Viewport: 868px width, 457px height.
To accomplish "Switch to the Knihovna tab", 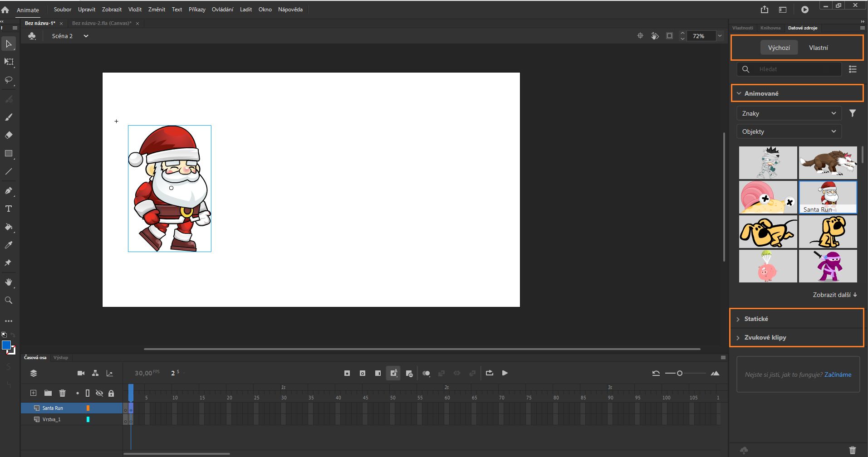I will pos(770,28).
